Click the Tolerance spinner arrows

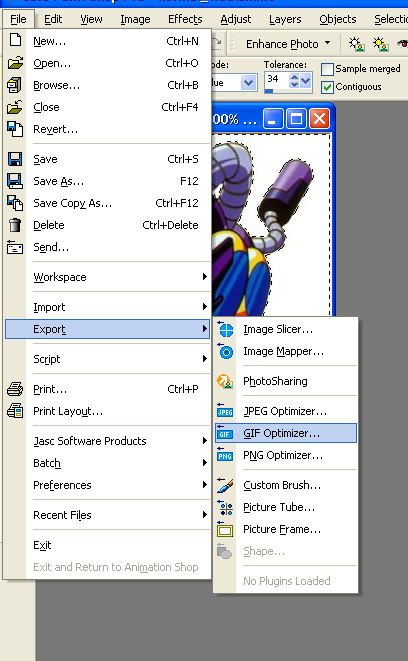(x=294, y=80)
